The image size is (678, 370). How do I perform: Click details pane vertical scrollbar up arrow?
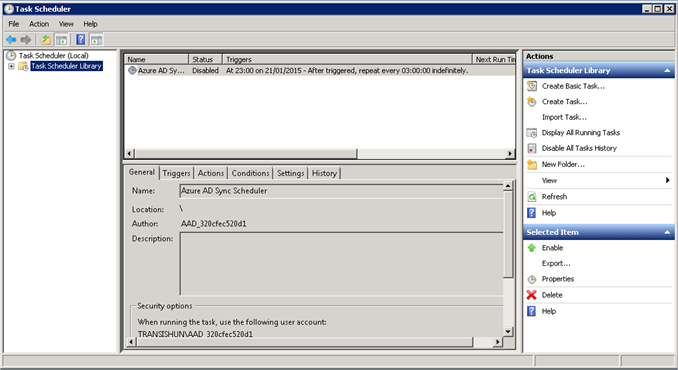click(508, 186)
